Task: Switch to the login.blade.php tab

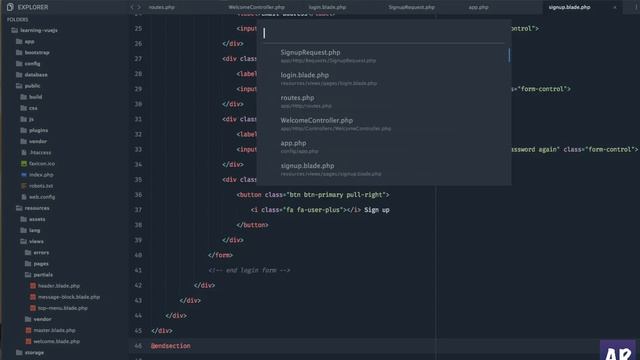Action: (327, 7)
